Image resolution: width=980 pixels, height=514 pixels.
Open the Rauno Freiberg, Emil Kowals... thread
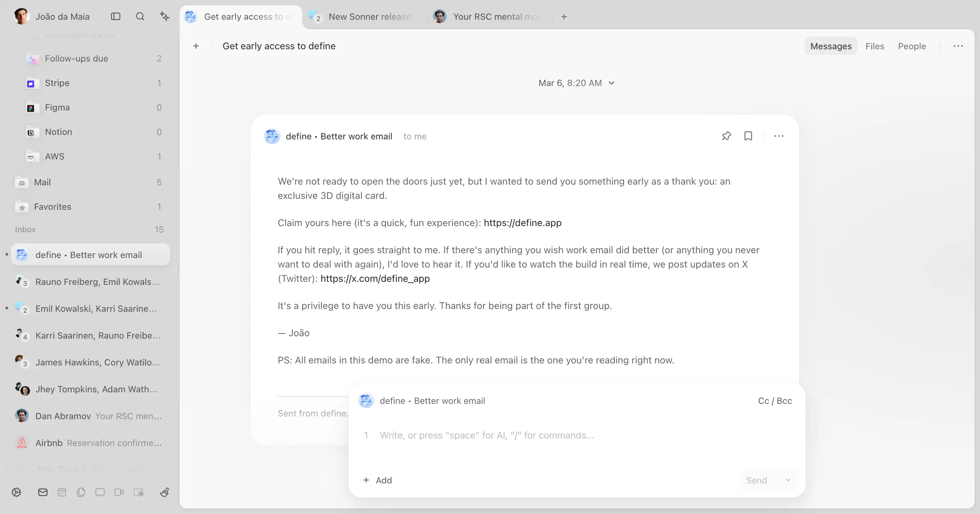click(x=91, y=282)
